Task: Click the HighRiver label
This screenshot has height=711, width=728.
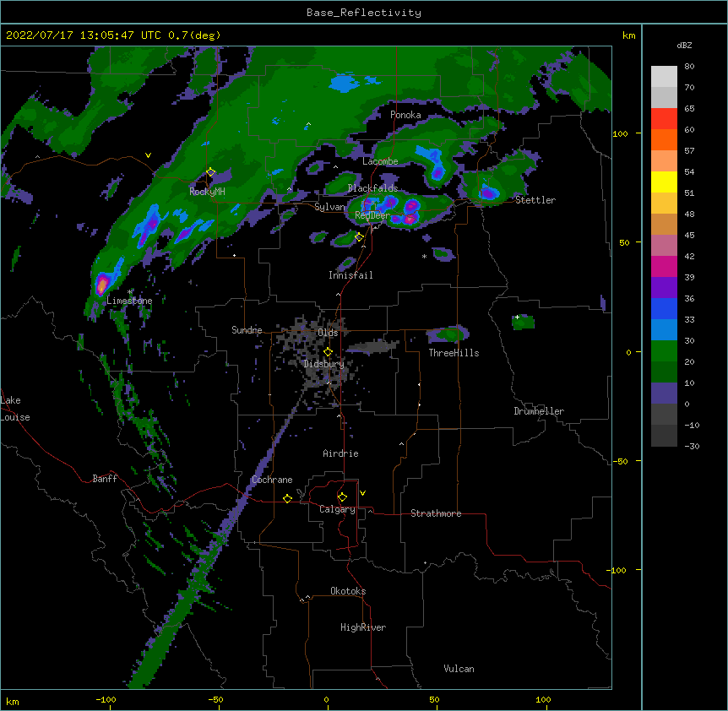Action: tap(363, 627)
